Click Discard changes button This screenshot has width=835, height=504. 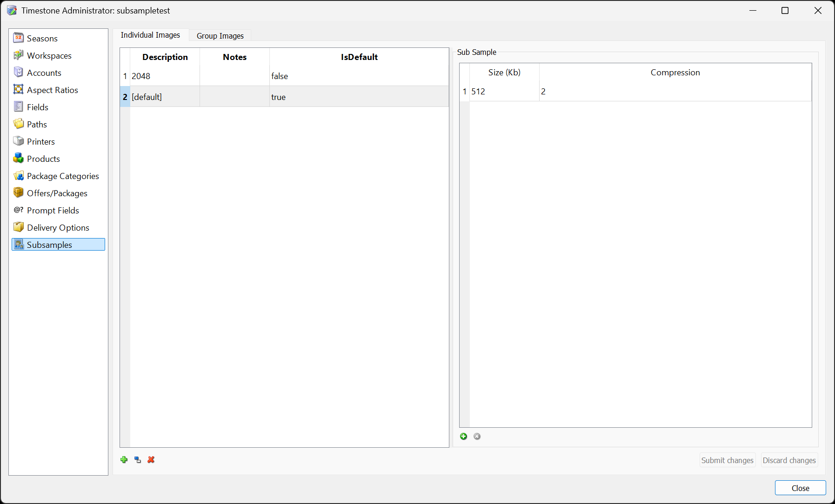[x=789, y=460]
